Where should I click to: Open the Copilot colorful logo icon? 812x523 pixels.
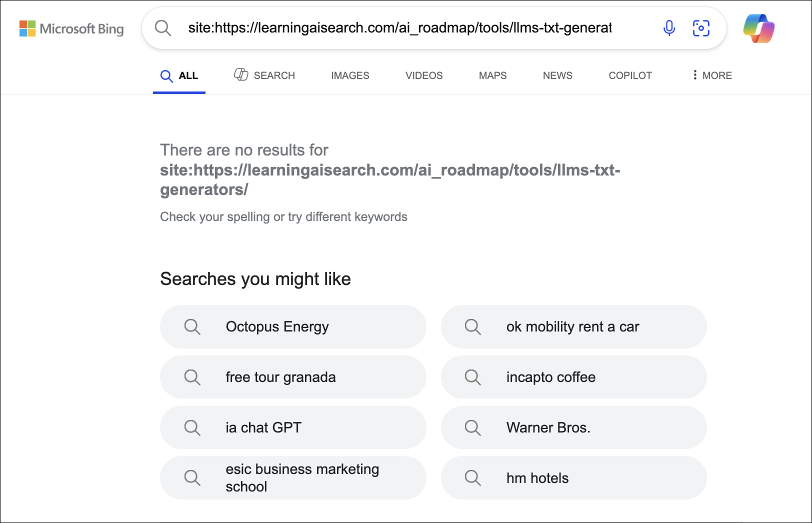coord(758,28)
